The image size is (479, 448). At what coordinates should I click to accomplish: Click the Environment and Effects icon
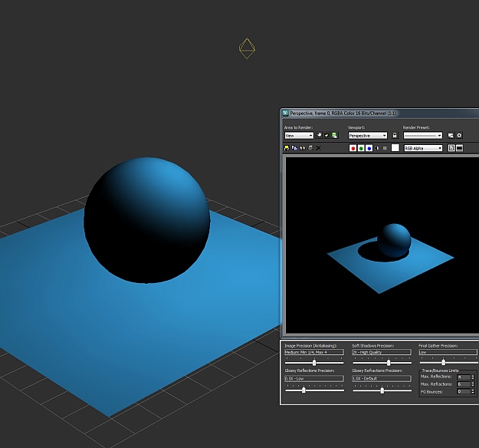click(459, 136)
